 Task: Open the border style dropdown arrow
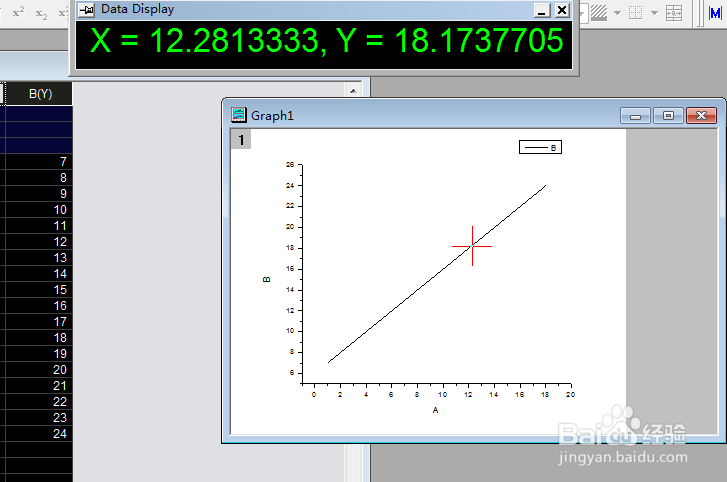coord(654,13)
